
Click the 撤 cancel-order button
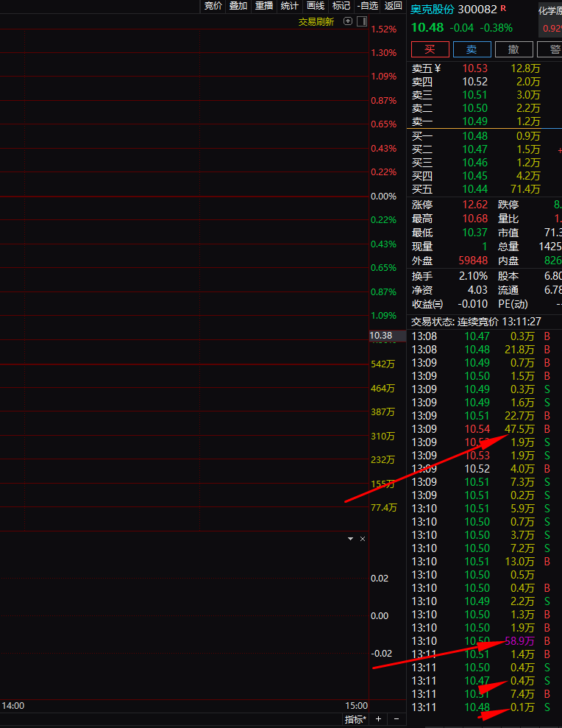click(513, 49)
